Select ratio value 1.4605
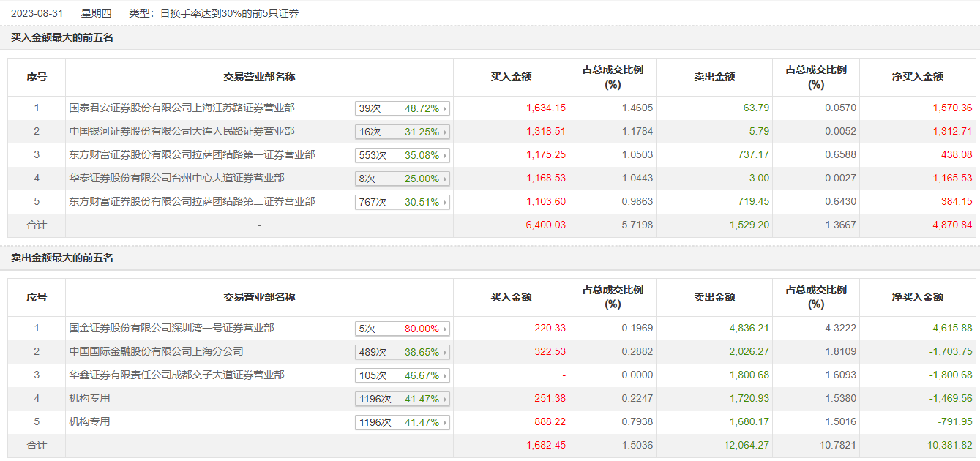 click(637, 108)
